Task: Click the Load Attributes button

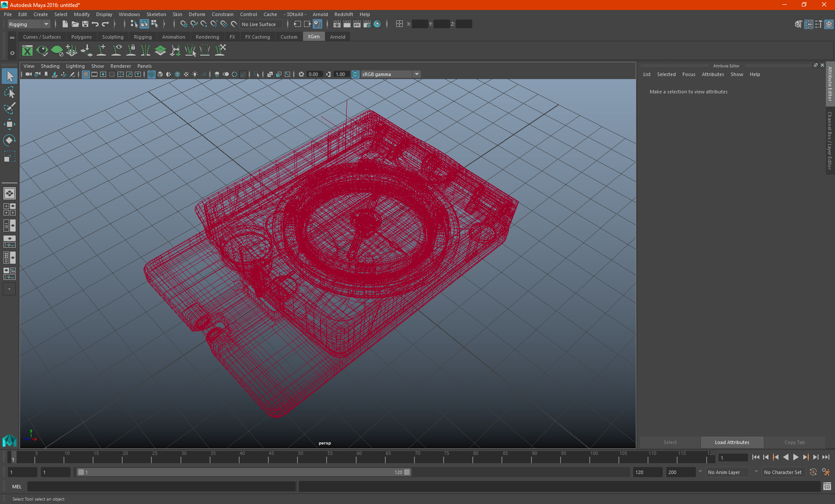Action: [732, 442]
